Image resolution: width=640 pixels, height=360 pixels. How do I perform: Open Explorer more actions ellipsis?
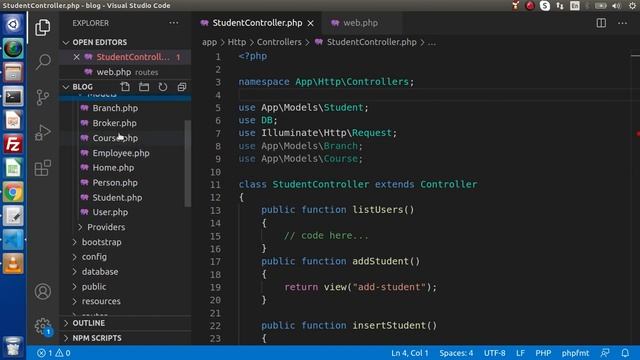pyautogui.click(x=174, y=23)
